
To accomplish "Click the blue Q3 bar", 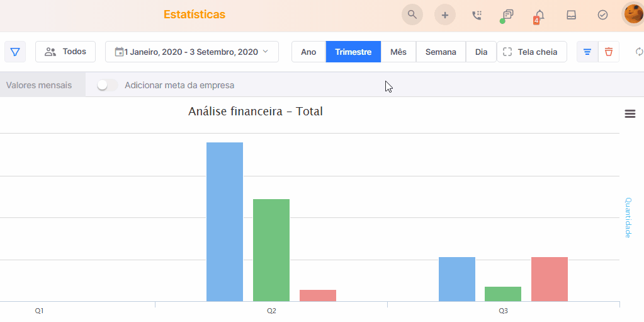I will point(456,279).
